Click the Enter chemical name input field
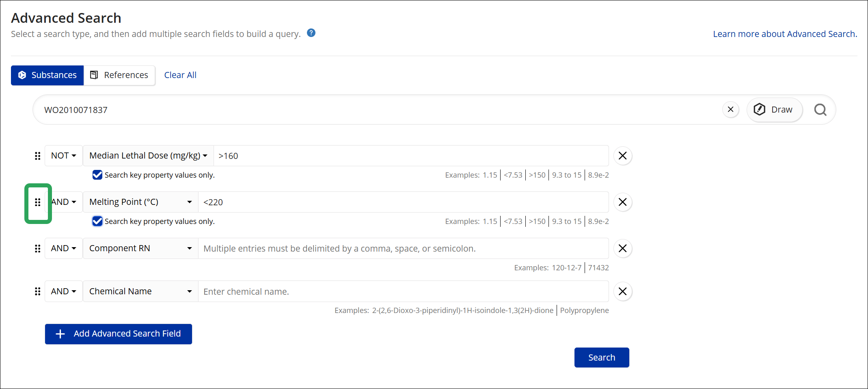Viewport: 868px width, 389px height. [404, 291]
